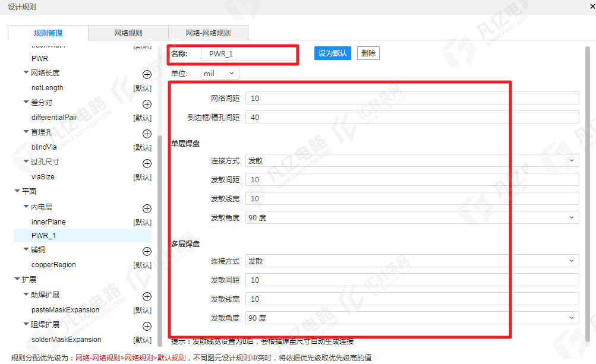Click the 多层焊盘 section heading

click(x=185, y=244)
